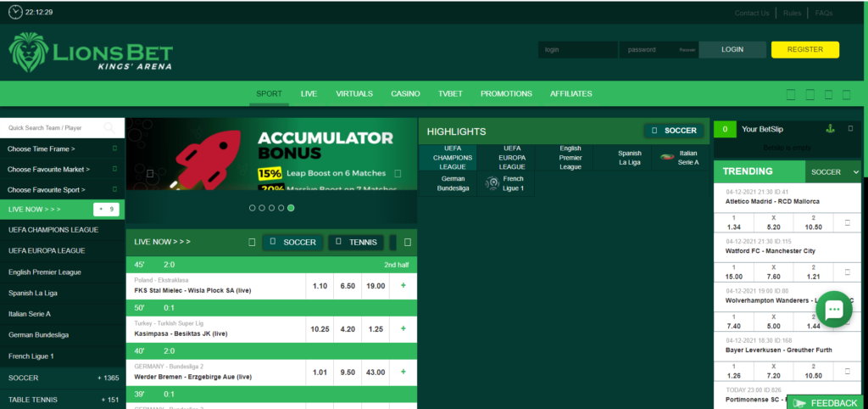This screenshot has height=409, width=868.
Task: Click the Italian Serie A logo icon
Action: coord(666,157)
